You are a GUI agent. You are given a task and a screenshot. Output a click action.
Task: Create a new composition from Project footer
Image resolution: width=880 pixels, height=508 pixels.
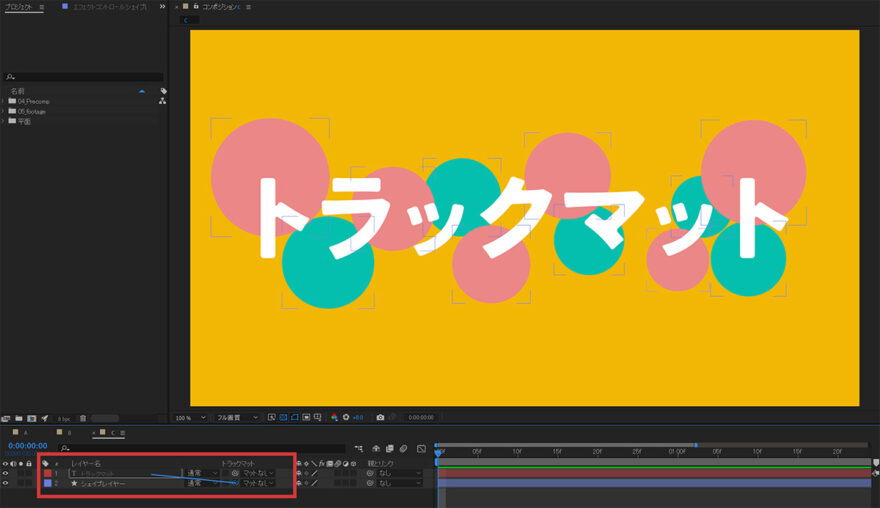[32, 418]
